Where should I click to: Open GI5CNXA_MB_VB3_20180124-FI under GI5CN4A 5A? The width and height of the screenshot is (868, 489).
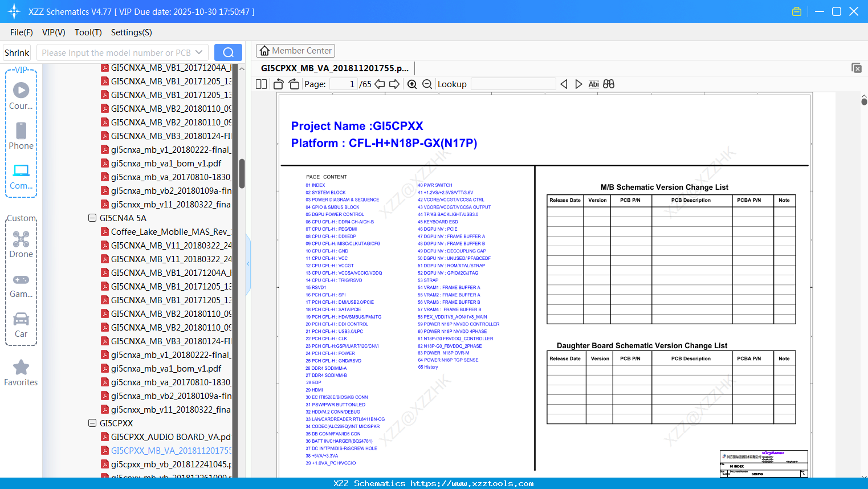click(x=166, y=341)
